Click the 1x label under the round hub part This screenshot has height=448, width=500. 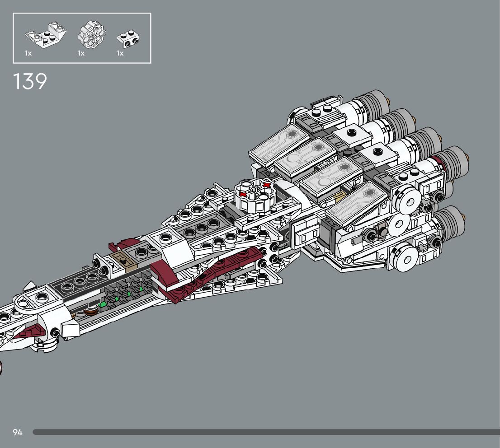pyautogui.click(x=81, y=53)
